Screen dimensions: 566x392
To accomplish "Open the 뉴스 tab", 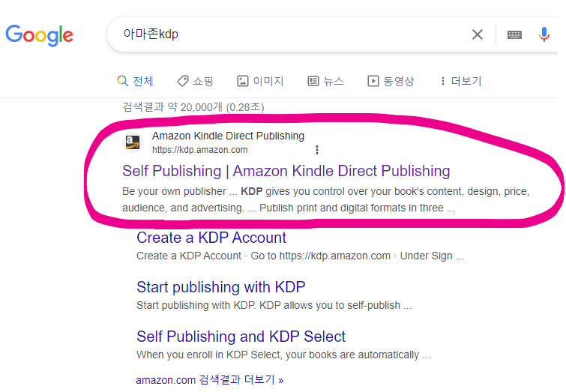I will [325, 81].
